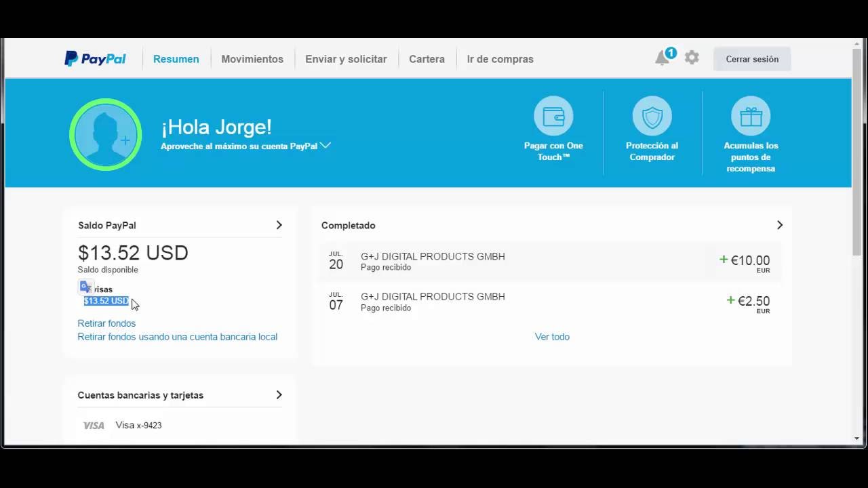Click the PayPal logo
The height and width of the screenshot is (488, 868).
(95, 59)
